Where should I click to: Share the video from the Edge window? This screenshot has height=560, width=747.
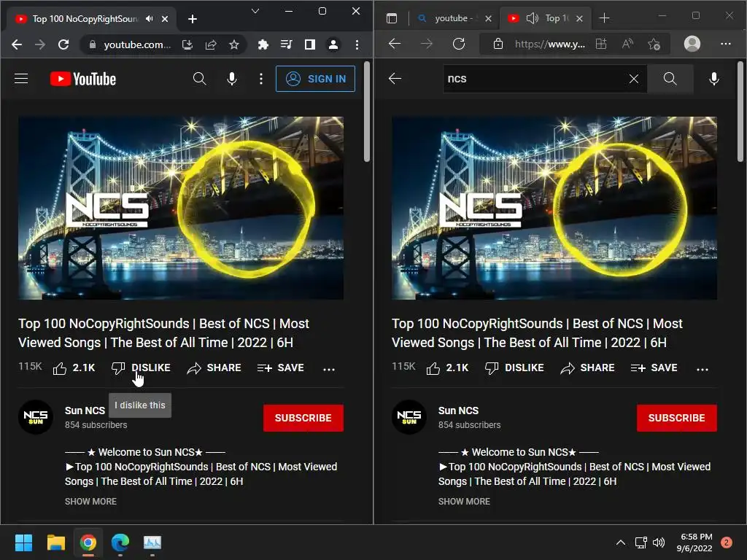[x=587, y=368]
